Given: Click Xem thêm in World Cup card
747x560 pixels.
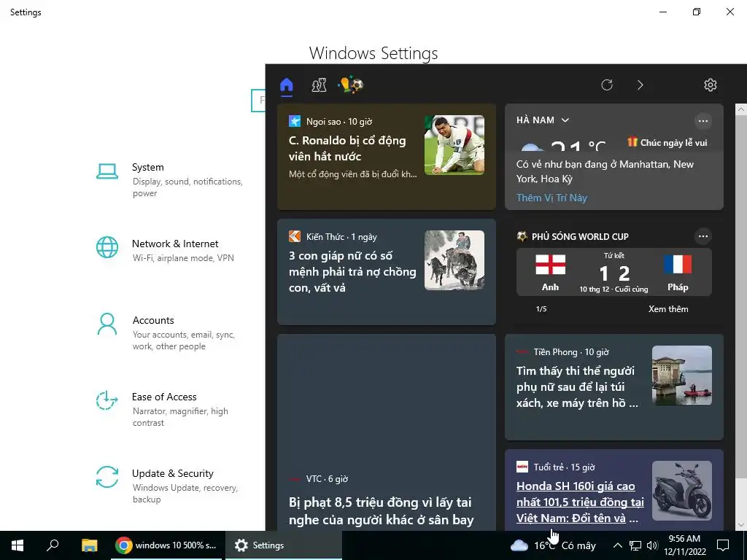Looking at the screenshot, I should tap(668, 309).
